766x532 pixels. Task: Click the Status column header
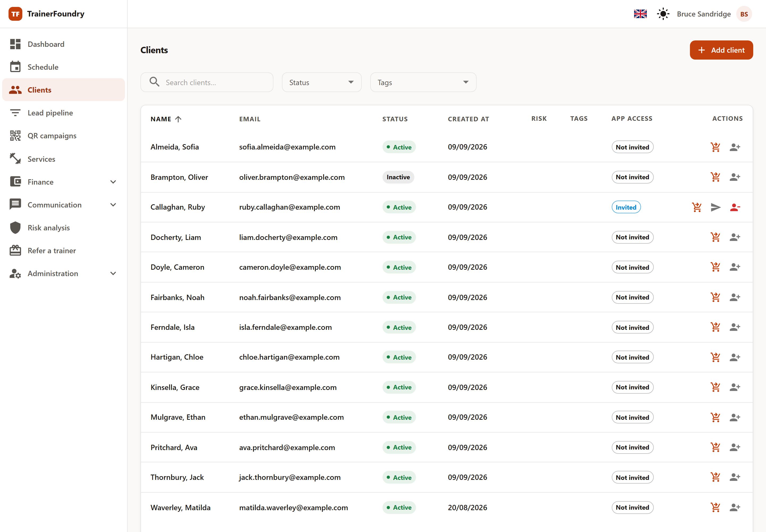point(395,119)
